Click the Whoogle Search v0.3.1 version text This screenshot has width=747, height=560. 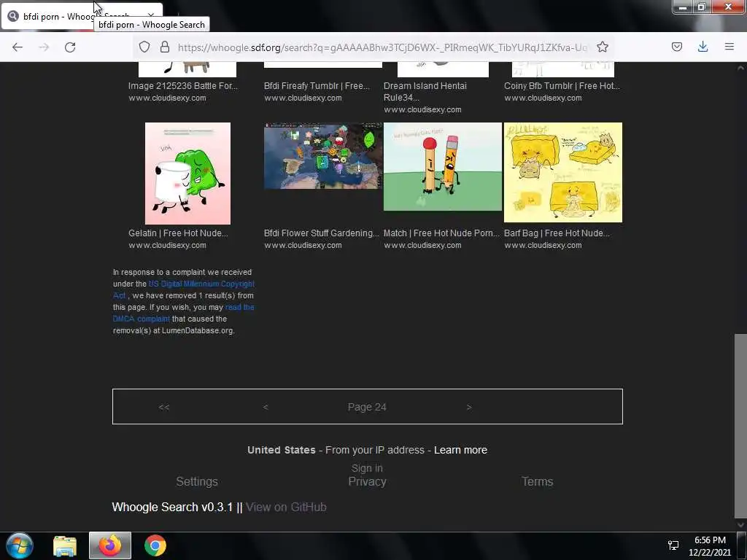point(172,507)
